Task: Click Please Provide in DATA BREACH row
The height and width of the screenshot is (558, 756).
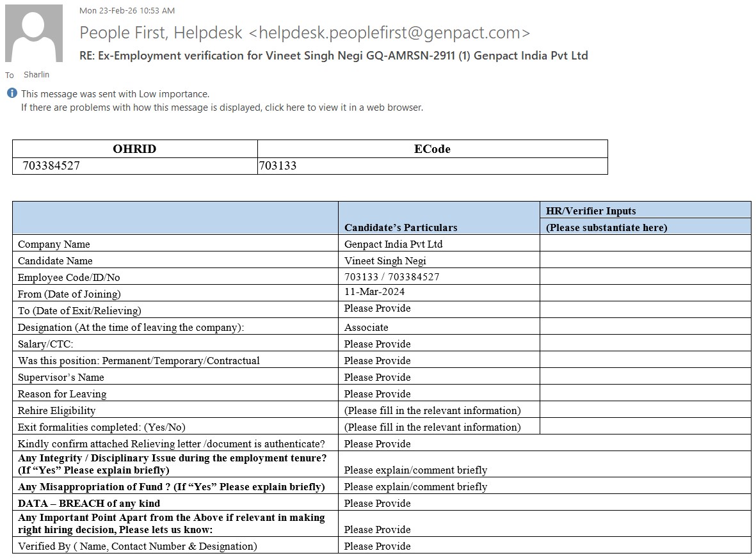Action: click(378, 504)
